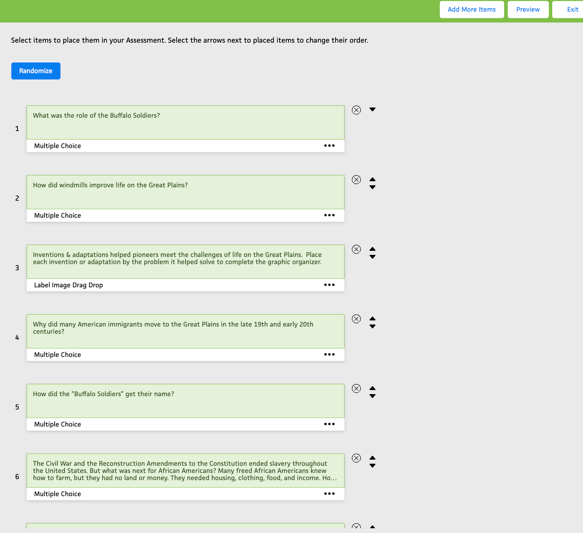
Task: Move the inventions question down
Action: tap(372, 257)
